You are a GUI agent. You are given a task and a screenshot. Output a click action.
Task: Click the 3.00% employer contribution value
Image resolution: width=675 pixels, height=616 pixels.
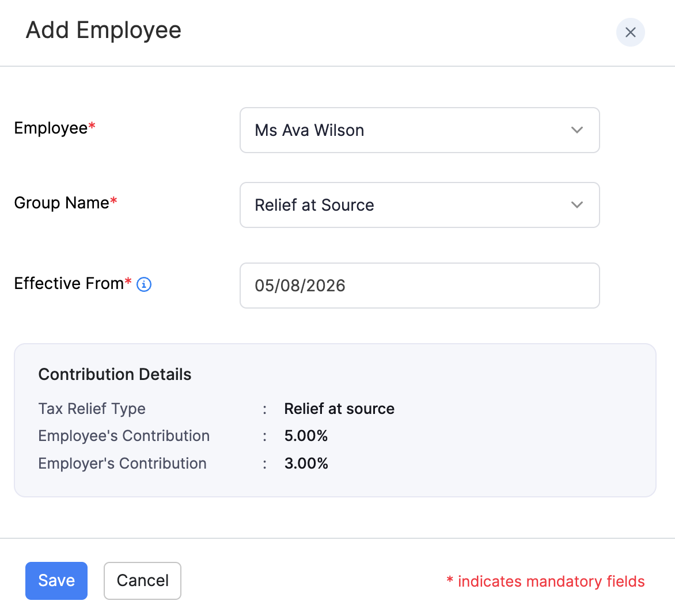306,463
